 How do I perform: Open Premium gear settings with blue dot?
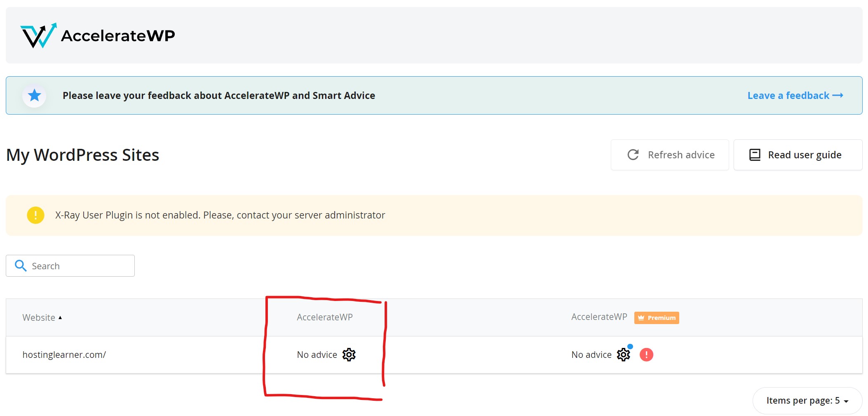coord(624,355)
